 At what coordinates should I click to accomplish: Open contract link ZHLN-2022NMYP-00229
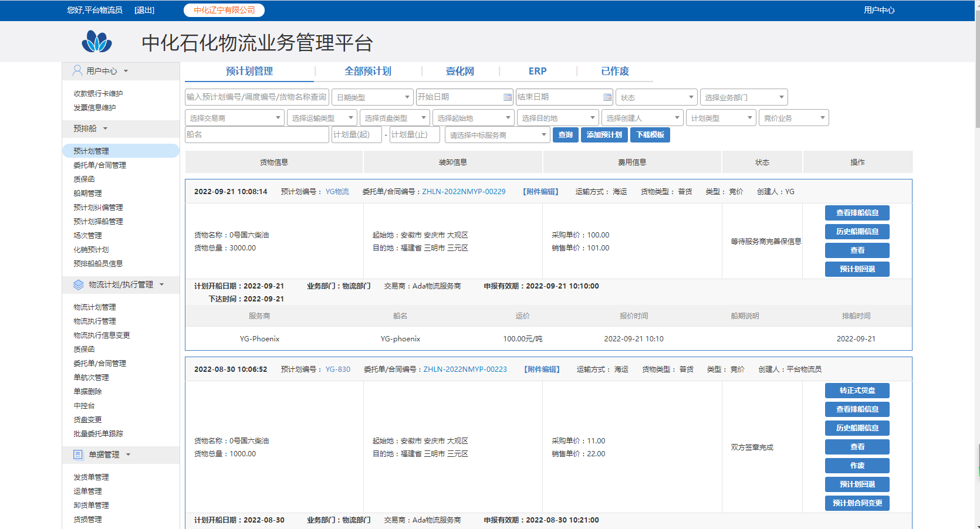tap(464, 192)
